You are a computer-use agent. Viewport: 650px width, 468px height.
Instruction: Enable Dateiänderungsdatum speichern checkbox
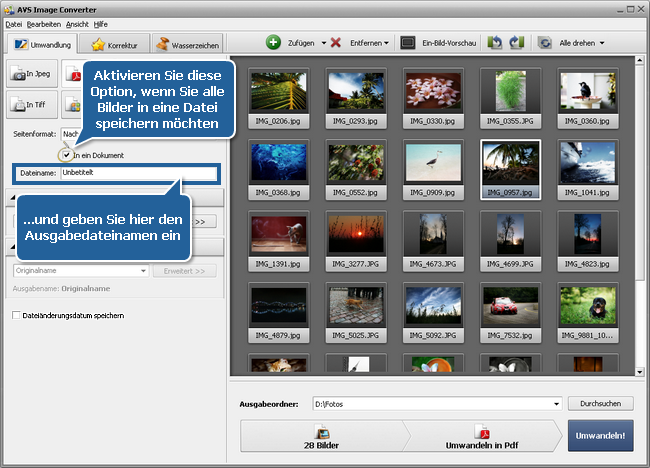pyautogui.click(x=16, y=315)
